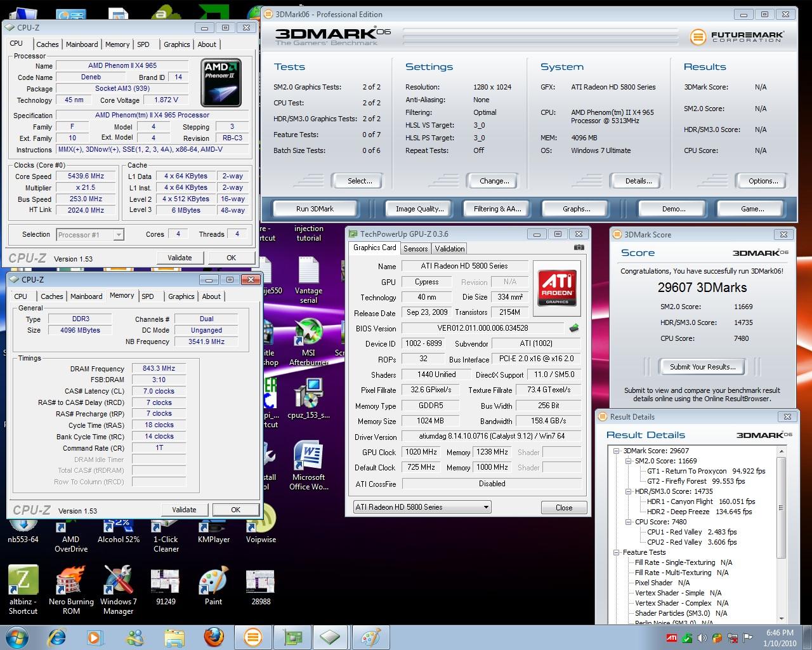
Task: Launch AMD OverDrive desktop shortcut
Action: [x=71, y=535]
